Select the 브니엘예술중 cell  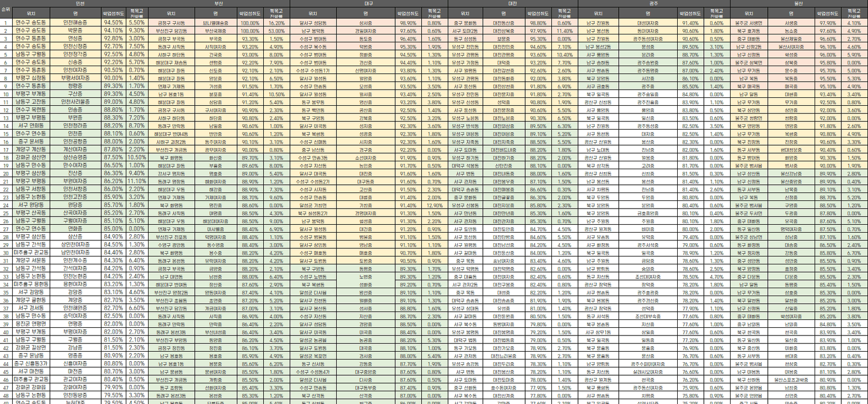click(x=215, y=23)
